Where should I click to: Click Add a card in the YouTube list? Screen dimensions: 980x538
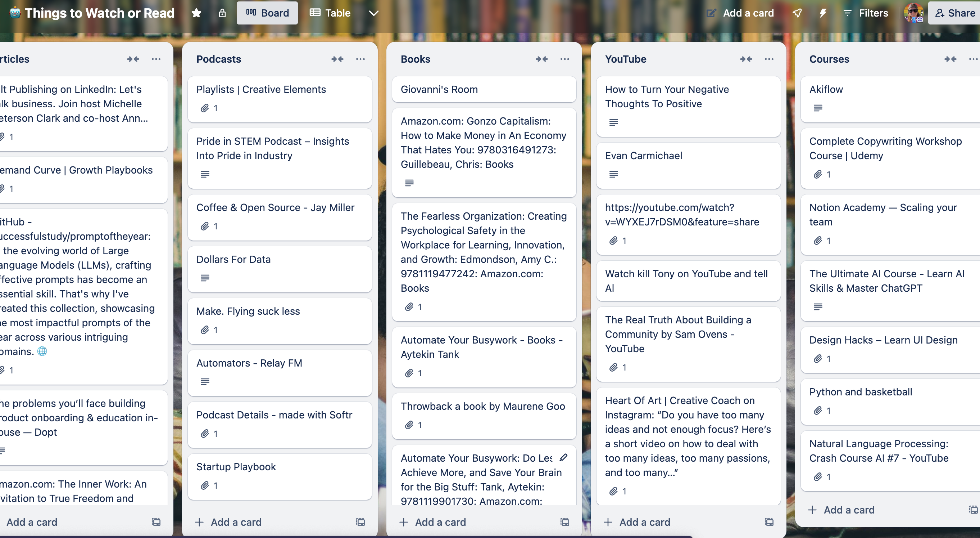tap(638, 522)
